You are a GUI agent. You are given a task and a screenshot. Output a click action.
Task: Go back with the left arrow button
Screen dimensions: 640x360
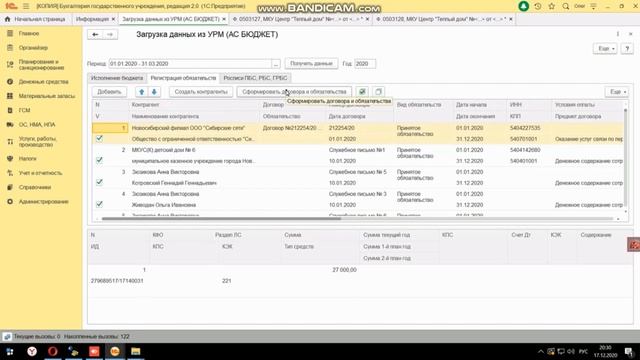(x=95, y=35)
